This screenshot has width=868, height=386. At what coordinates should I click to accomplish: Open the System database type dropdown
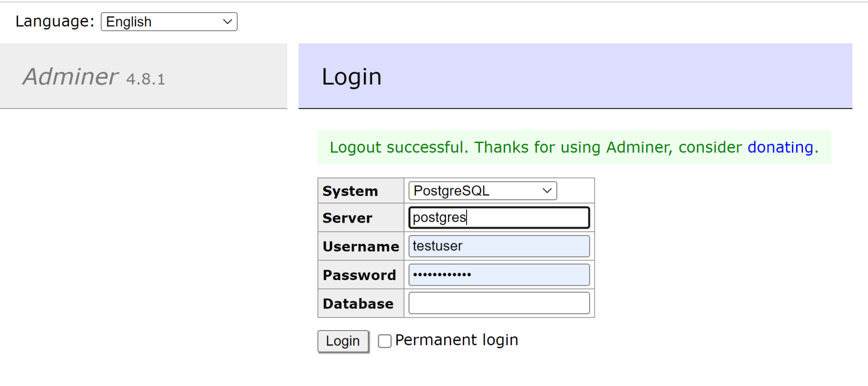point(482,191)
